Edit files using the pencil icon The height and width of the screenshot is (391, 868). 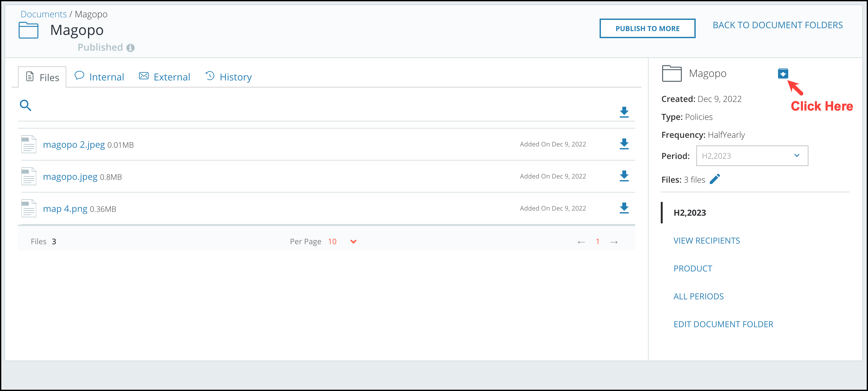[715, 179]
